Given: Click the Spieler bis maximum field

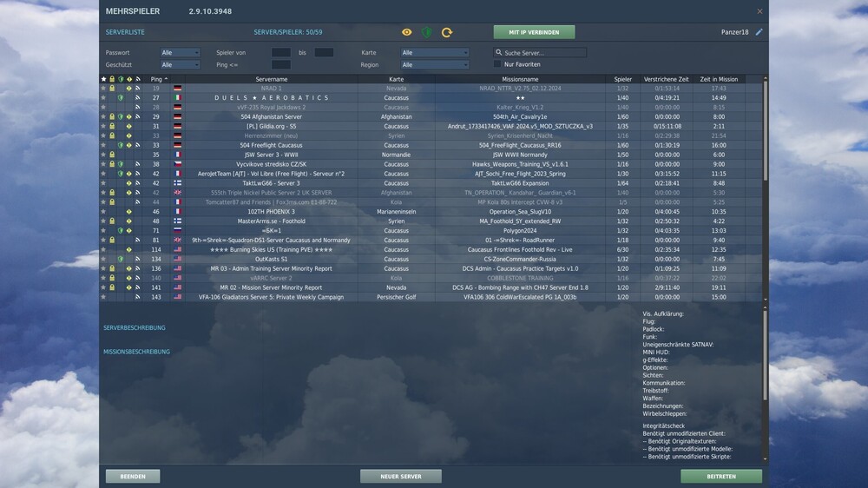Looking at the screenshot, I should pyautogui.click(x=324, y=53).
